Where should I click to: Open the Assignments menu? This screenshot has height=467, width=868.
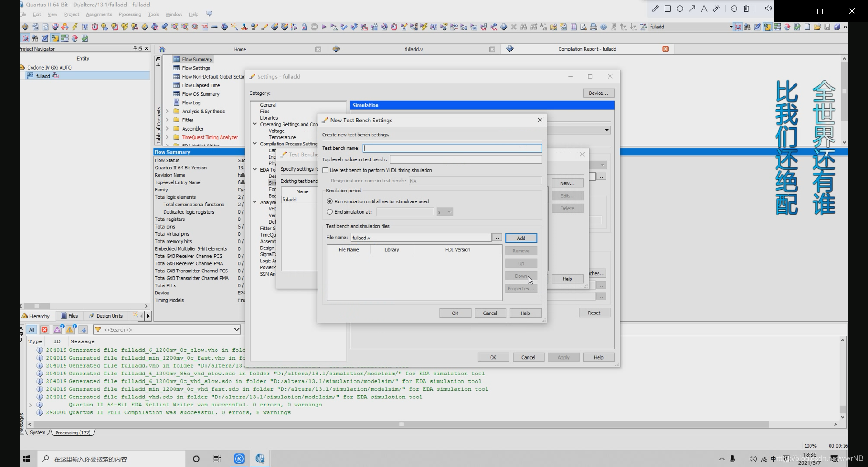[99, 14]
